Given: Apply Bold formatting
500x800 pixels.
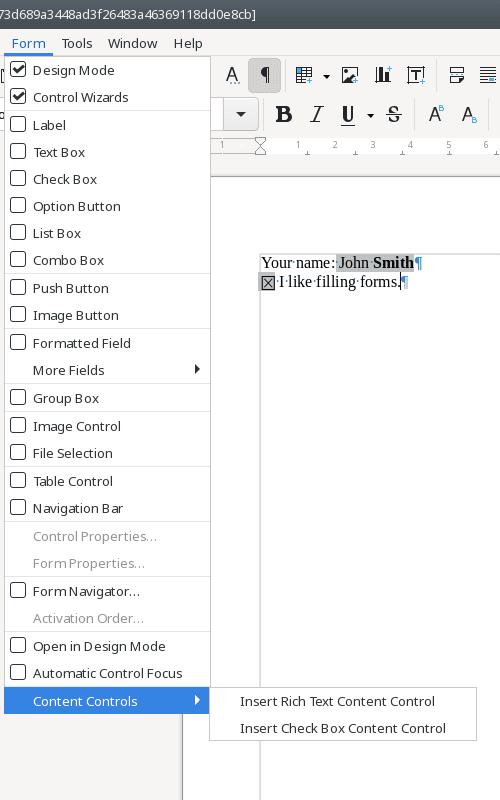Looking at the screenshot, I should pyautogui.click(x=284, y=114).
